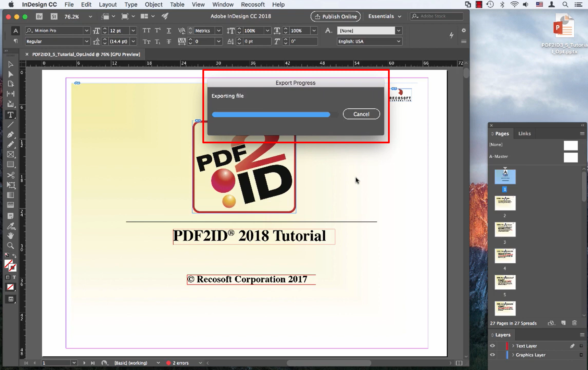Open the zoom level dropdown
588x370 pixels.
coord(90,16)
